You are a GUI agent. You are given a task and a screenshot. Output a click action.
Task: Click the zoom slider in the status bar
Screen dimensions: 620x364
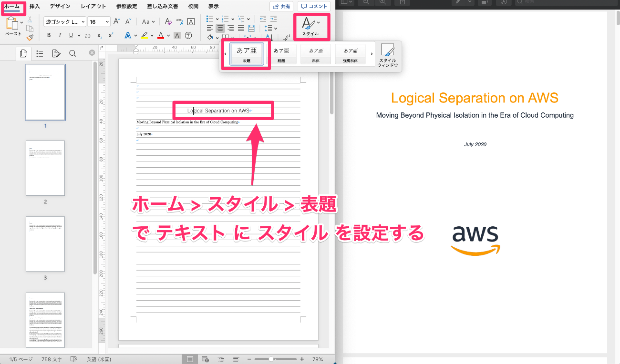276,359
